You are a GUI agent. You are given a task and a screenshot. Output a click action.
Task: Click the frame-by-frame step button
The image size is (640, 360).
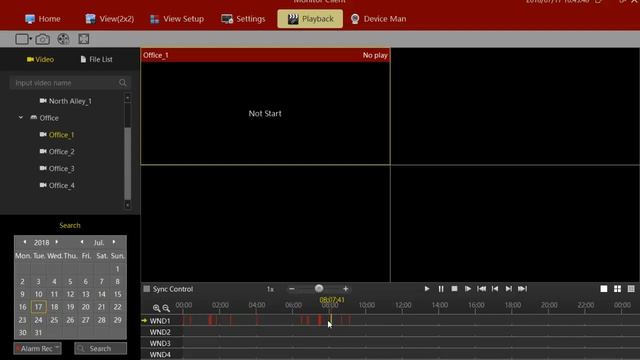coord(468,289)
